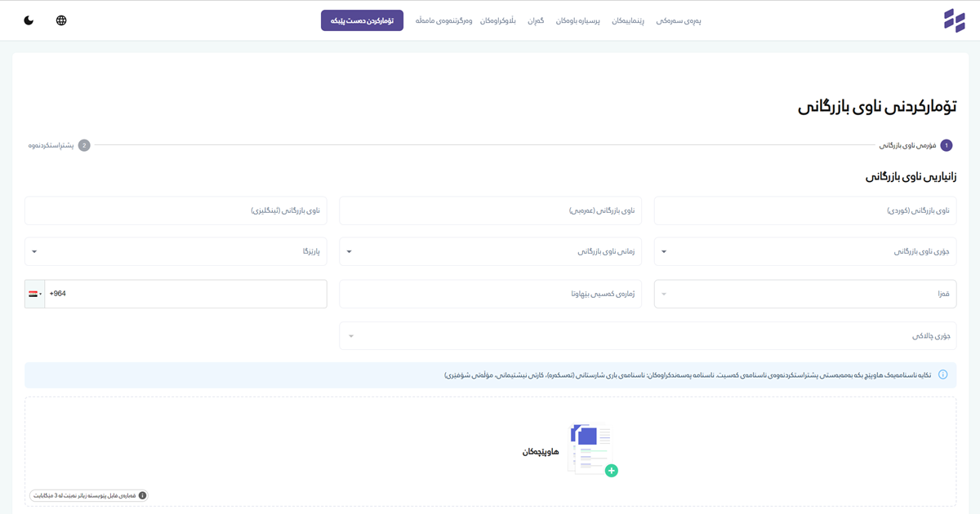Select step 1 circle in the progress stepper
Viewport: 980px width, 514px height.
[x=946, y=145]
